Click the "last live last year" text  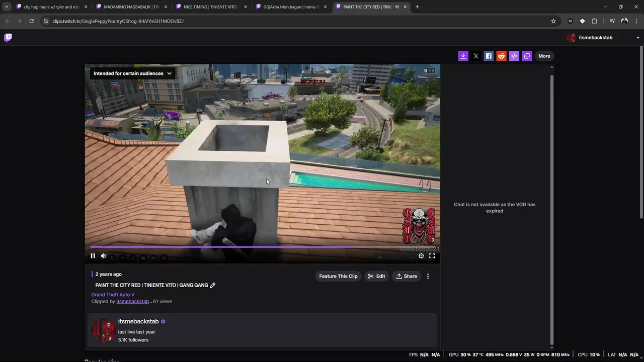point(136,332)
